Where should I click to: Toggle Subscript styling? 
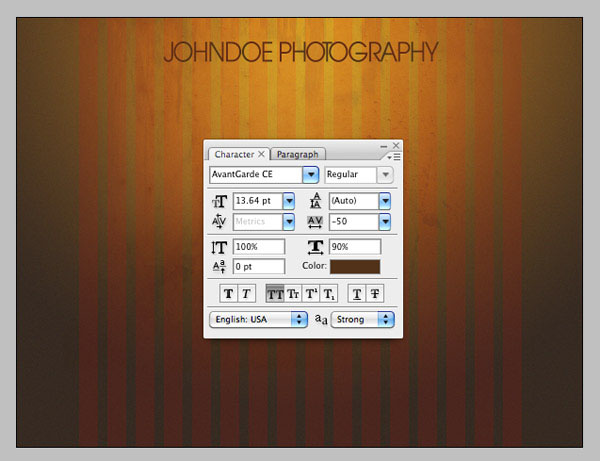tap(329, 293)
